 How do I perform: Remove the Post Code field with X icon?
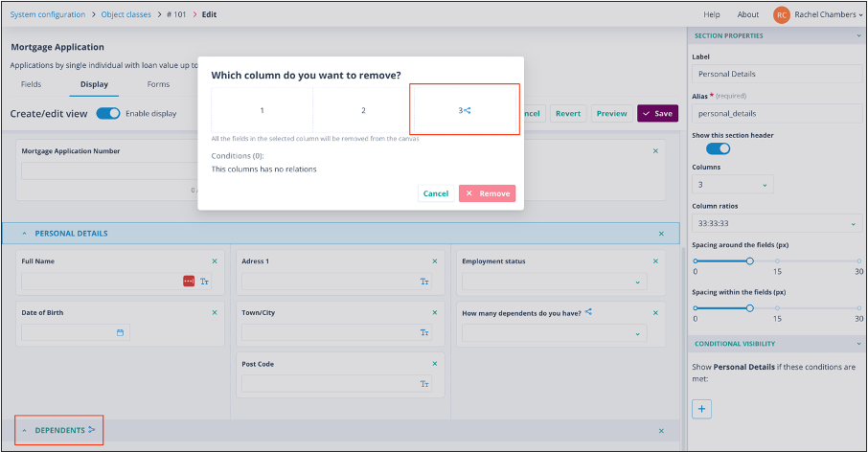click(435, 364)
